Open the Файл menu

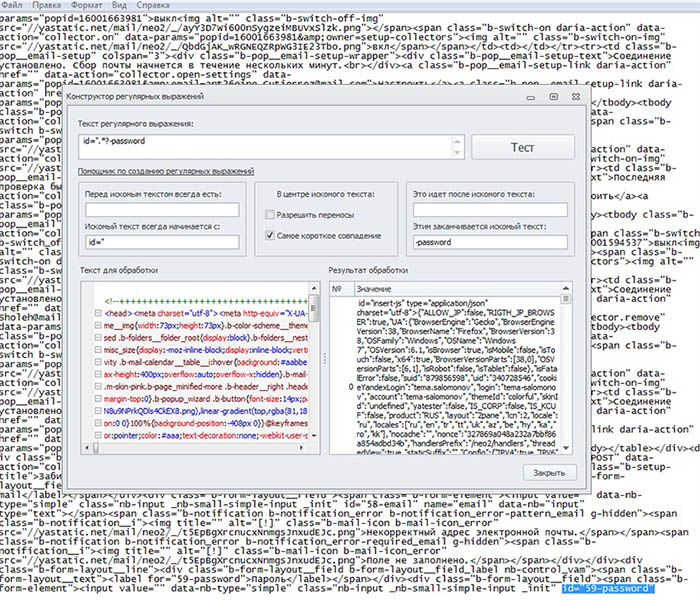(12, 5)
